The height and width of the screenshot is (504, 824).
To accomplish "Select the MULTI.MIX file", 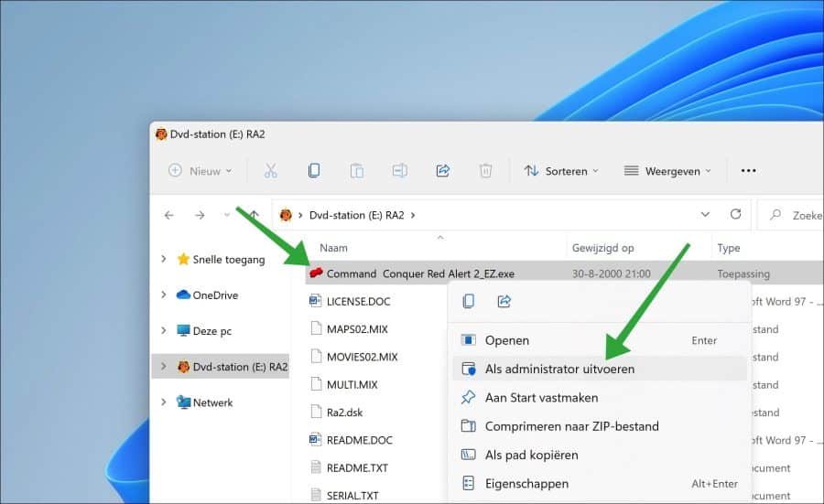I will 352,385.
